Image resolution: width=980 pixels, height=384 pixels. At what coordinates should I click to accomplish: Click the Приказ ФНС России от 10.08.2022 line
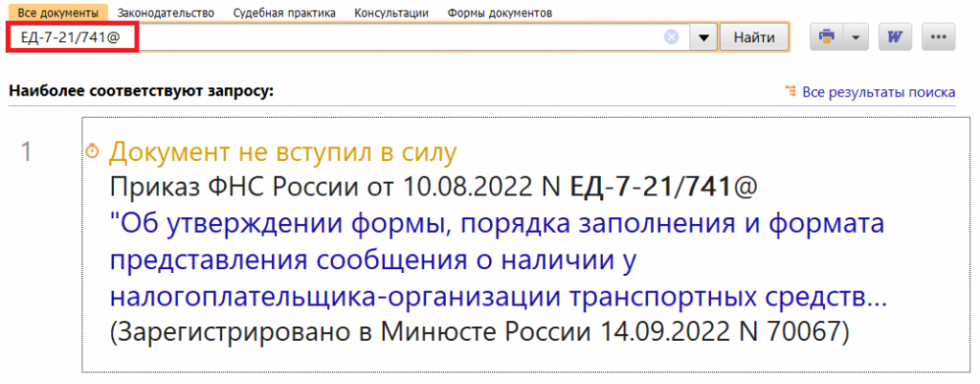(434, 187)
